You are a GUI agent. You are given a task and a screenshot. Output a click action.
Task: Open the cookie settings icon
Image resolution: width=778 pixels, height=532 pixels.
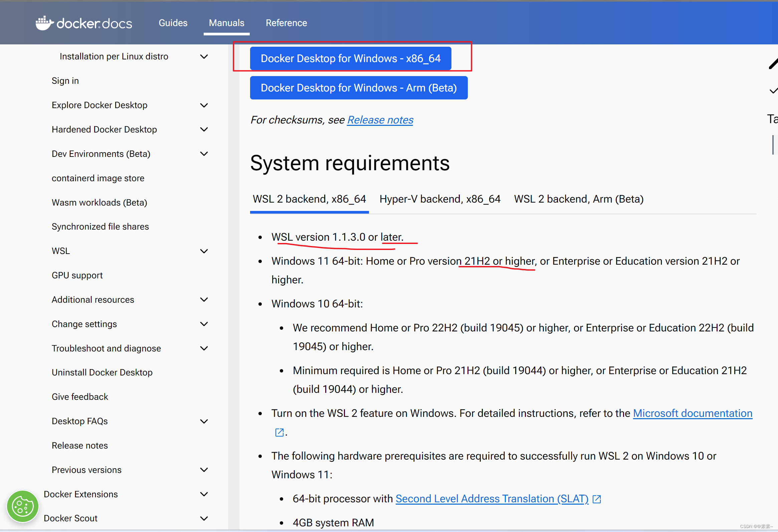(22, 506)
